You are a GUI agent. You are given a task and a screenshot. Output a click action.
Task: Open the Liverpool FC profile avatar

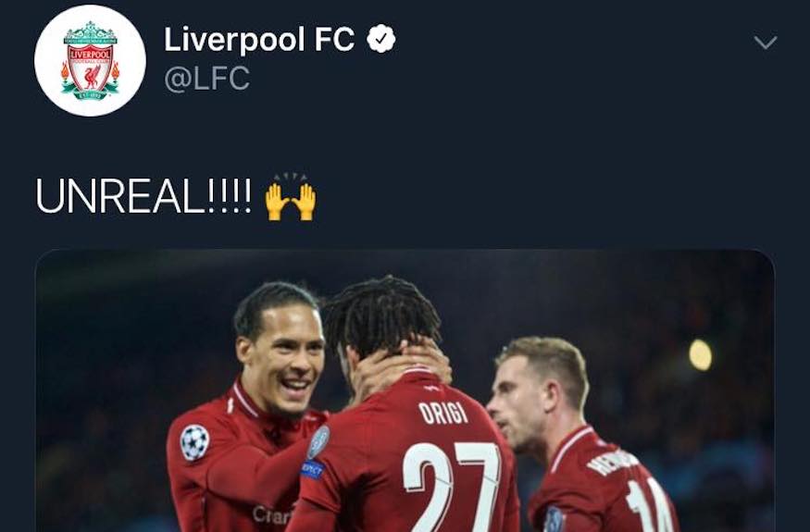[x=90, y=60]
